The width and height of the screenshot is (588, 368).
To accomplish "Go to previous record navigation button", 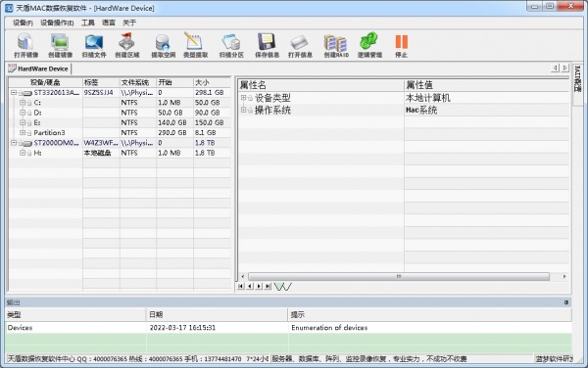I will [250, 286].
